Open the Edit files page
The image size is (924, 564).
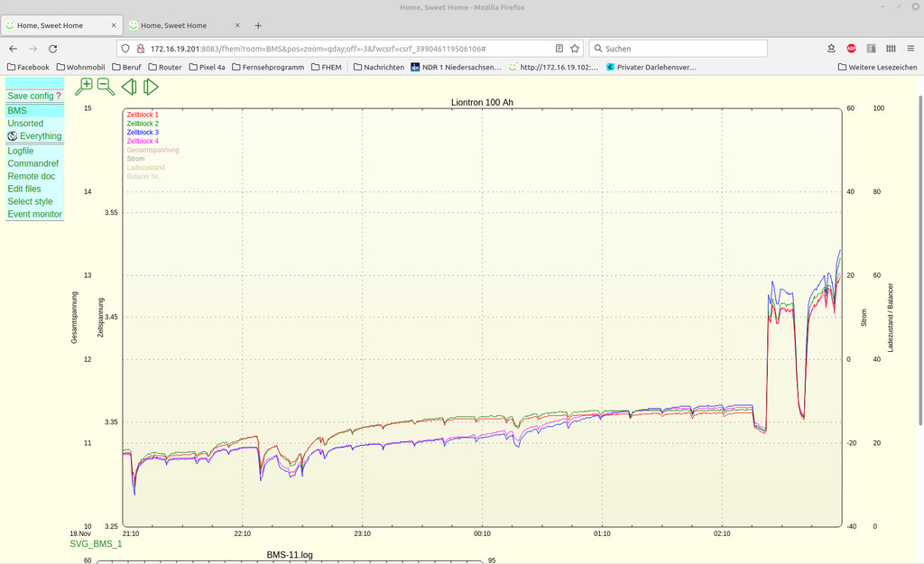click(x=24, y=189)
